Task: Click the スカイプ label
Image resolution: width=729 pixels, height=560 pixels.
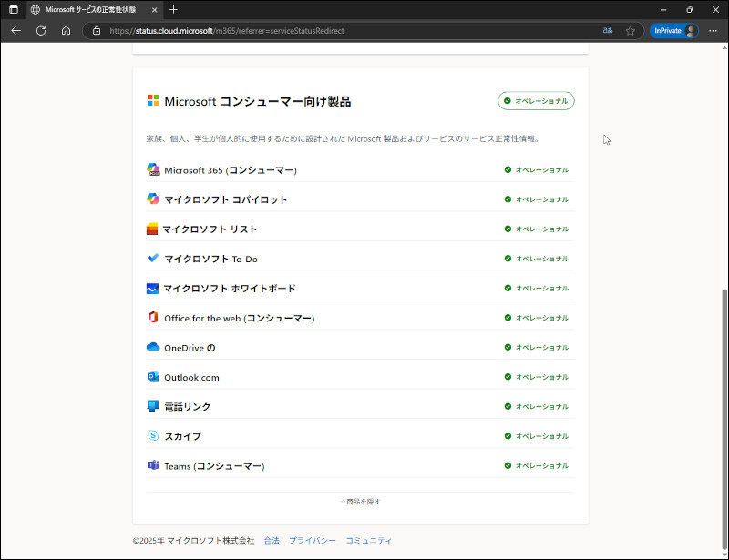Action: [183, 436]
